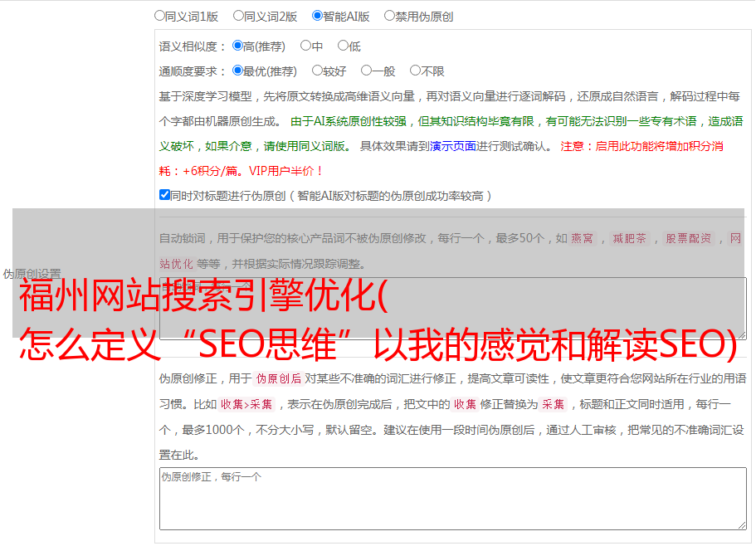
Task: Click the 伪原创修正 textarea
Action: pos(453,499)
